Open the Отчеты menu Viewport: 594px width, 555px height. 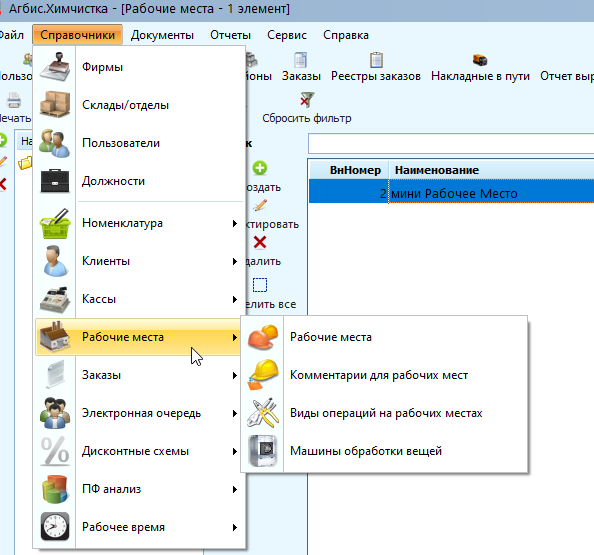tap(230, 35)
